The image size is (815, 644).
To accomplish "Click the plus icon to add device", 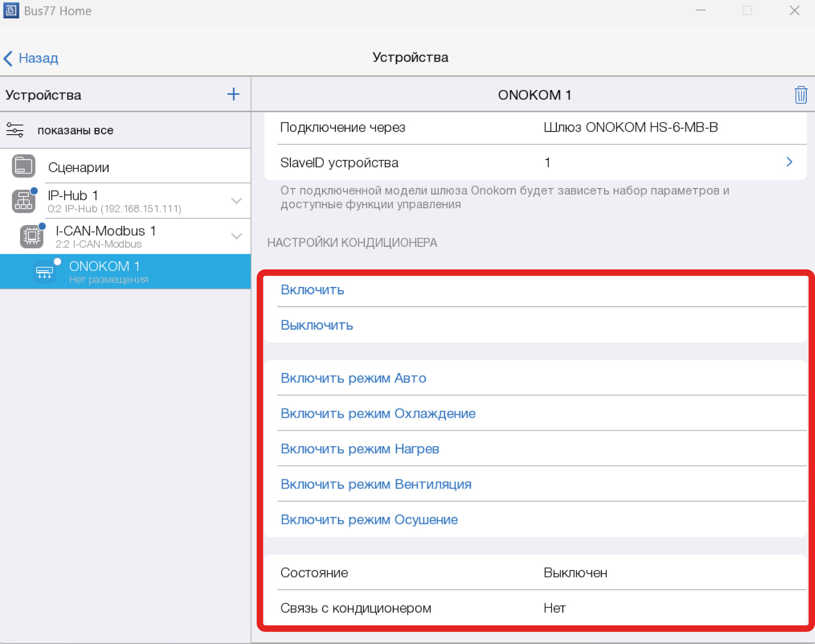I will tap(233, 95).
